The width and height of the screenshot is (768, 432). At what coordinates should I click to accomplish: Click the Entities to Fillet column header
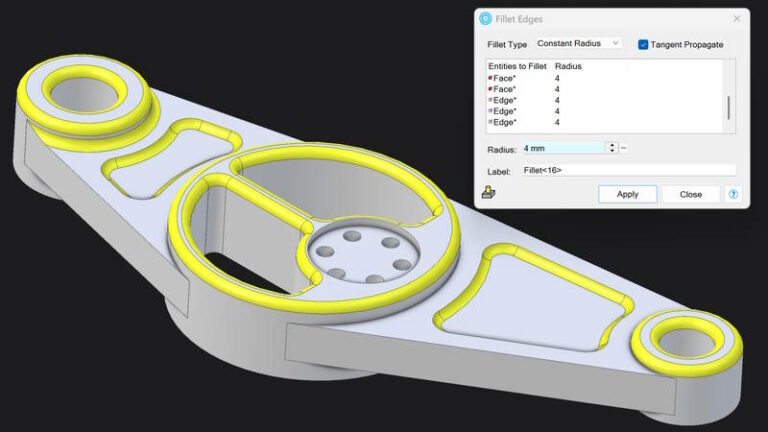point(517,66)
